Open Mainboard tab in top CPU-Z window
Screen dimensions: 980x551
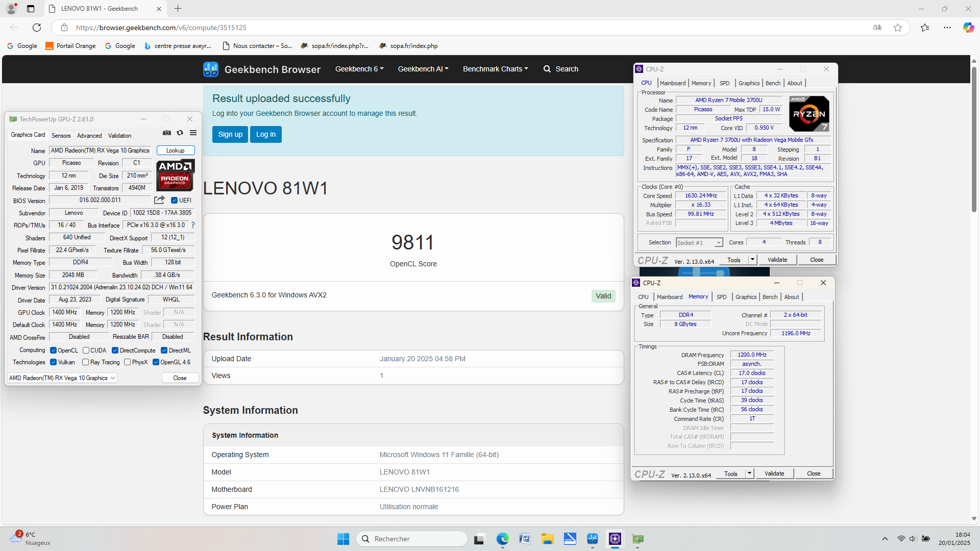pyautogui.click(x=673, y=83)
